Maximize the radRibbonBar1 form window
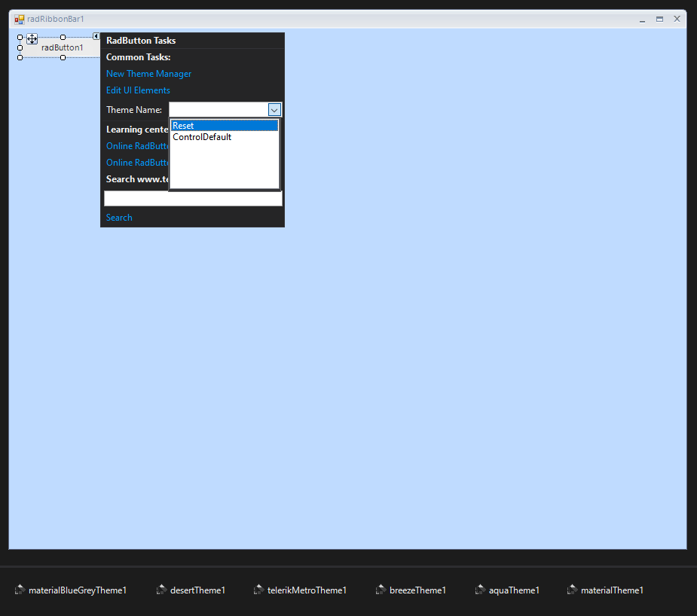 pyautogui.click(x=659, y=19)
